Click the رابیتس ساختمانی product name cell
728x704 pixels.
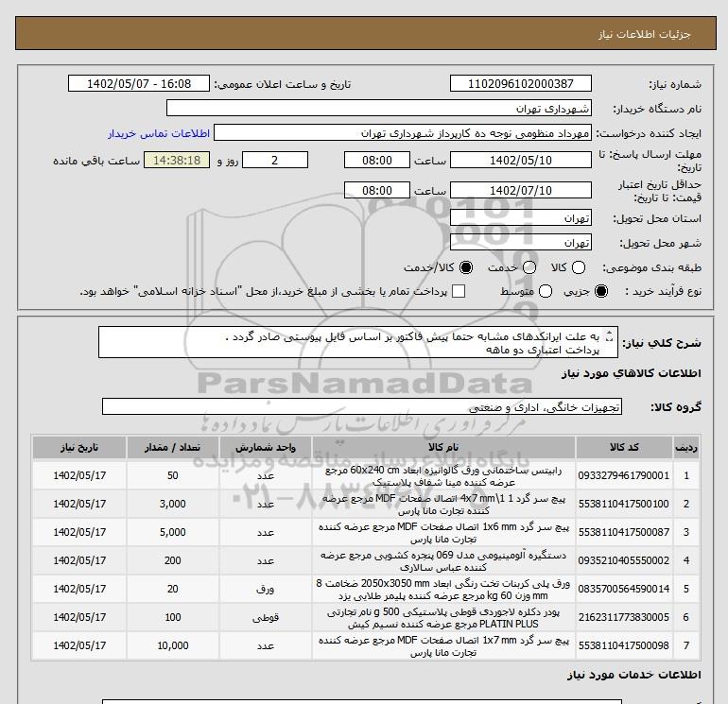pos(443,476)
